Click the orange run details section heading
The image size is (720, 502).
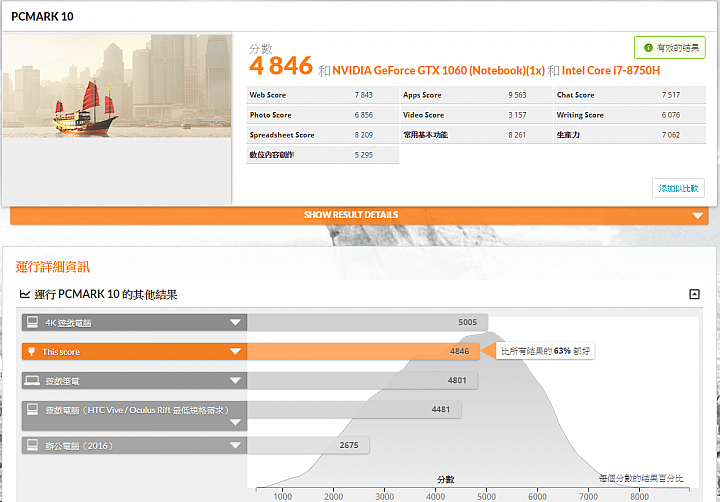pyautogui.click(x=53, y=267)
